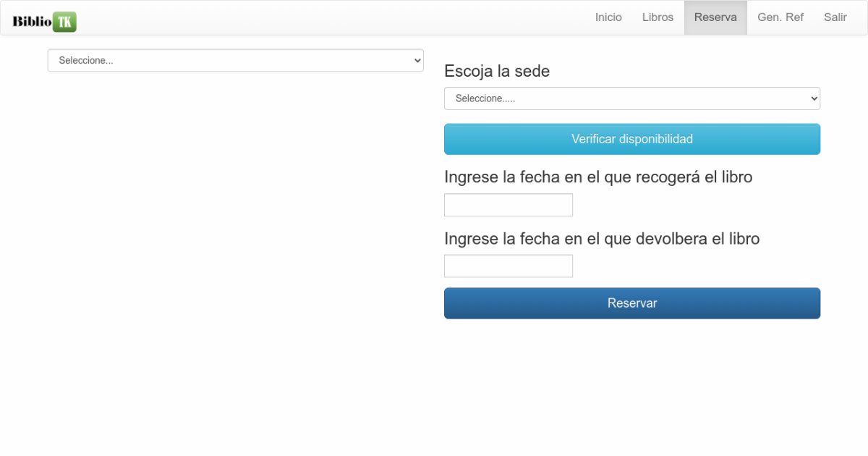Log out using the Salir link
The height and width of the screenshot is (456, 868).
pos(835,17)
